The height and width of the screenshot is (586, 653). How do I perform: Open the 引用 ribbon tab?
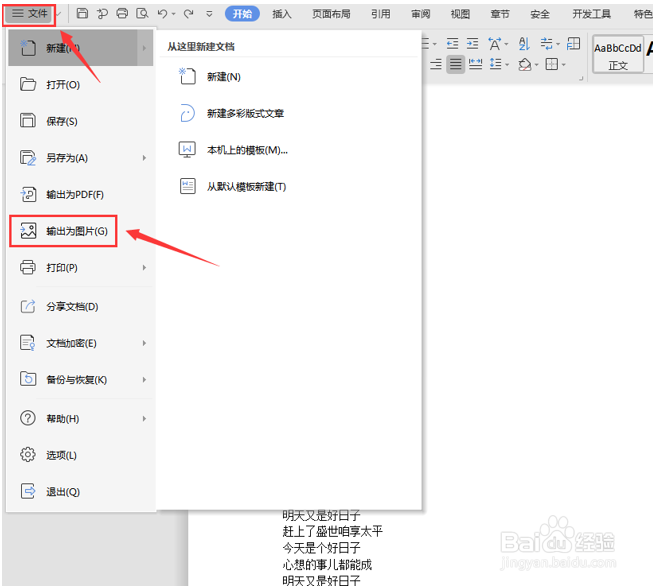pyautogui.click(x=381, y=14)
